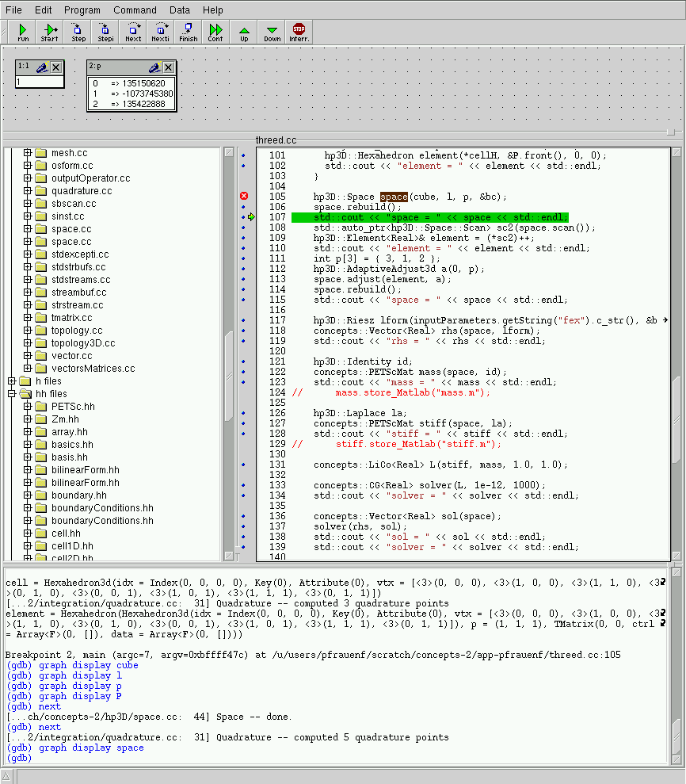Click the run toolbar button
This screenshot has height=784, width=686.
point(23,32)
